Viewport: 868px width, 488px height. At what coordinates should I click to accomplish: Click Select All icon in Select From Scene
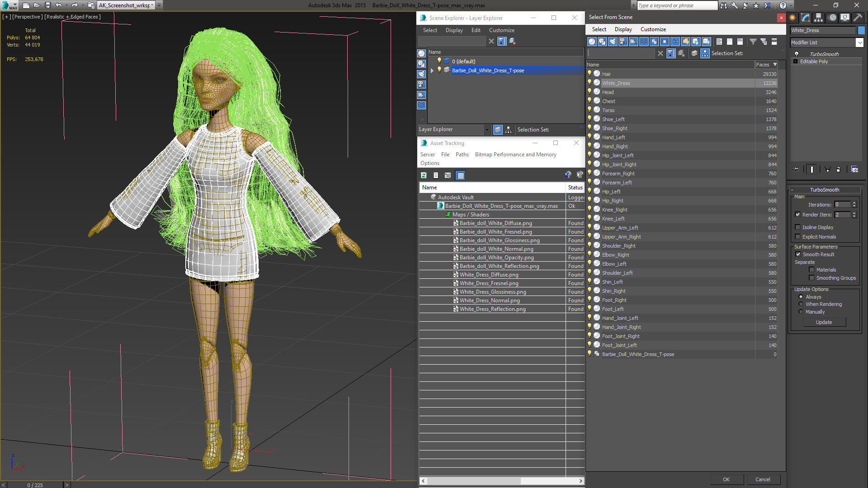pyautogui.click(x=719, y=42)
